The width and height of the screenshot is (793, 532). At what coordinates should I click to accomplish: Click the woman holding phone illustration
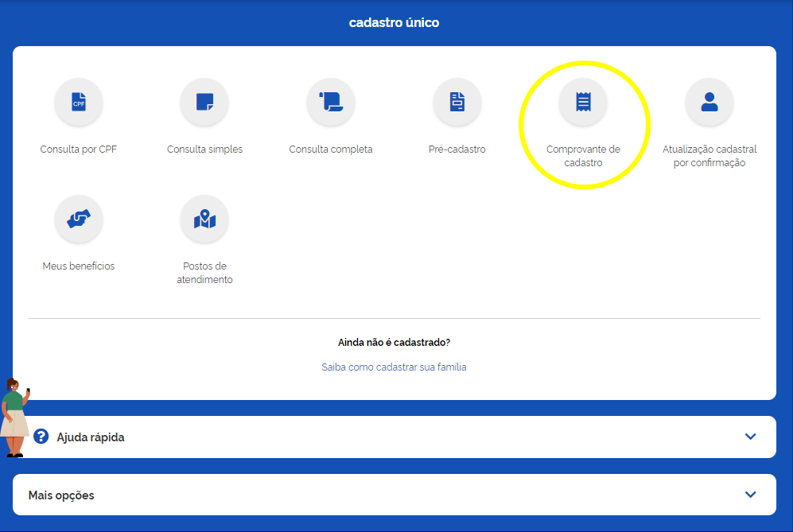[x=14, y=417]
